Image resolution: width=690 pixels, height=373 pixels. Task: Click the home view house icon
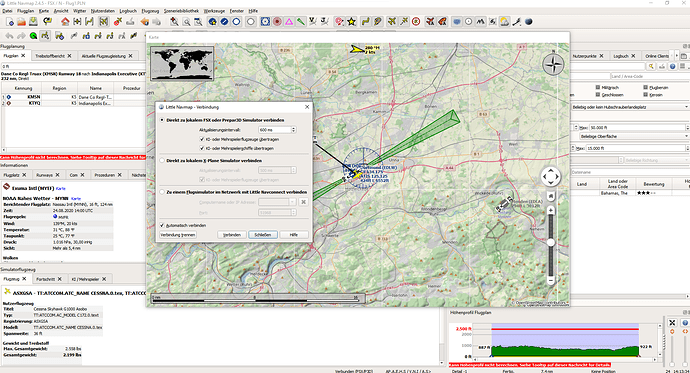[x=65, y=21]
